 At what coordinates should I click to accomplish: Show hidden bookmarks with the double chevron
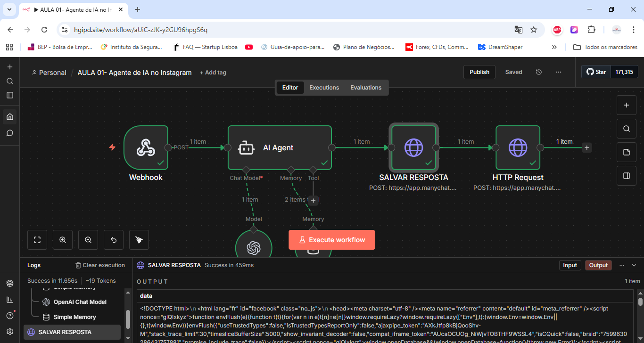tap(554, 47)
